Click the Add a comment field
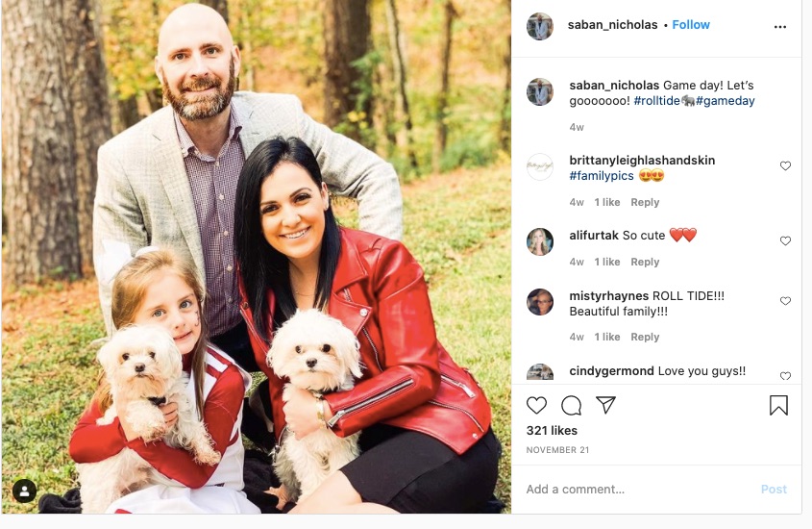The height and width of the screenshot is (529, 812). click(637, 490)
